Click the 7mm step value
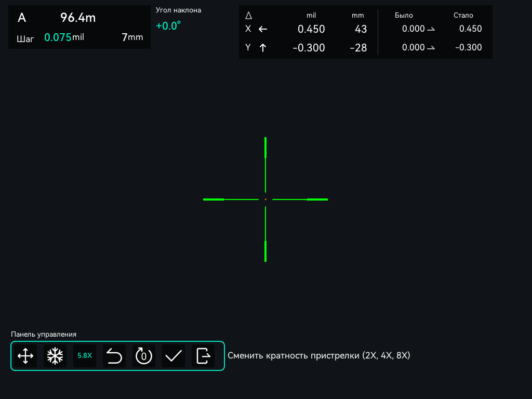This screenshot has width=532, height=399. click(x=132, y=37)
